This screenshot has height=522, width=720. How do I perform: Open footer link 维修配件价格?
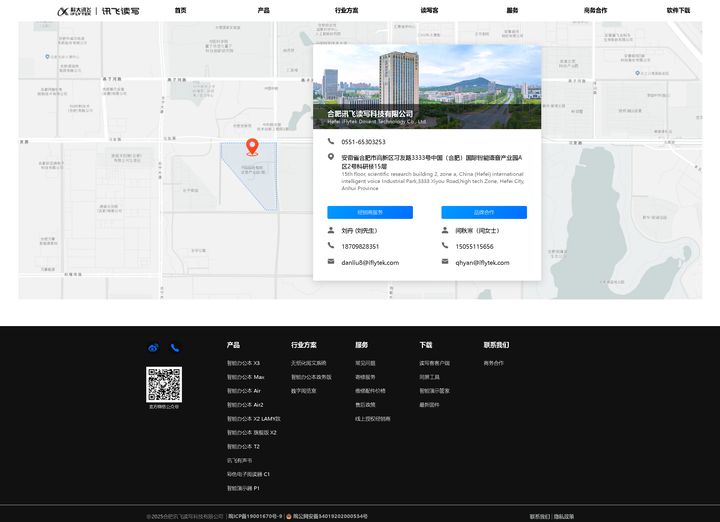point(370,391)
